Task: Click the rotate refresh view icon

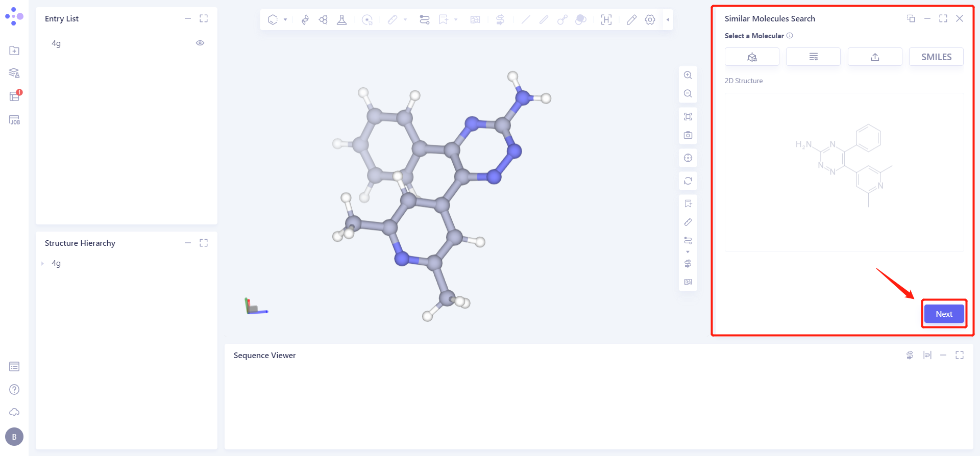Action: click(x=688, y=181)
